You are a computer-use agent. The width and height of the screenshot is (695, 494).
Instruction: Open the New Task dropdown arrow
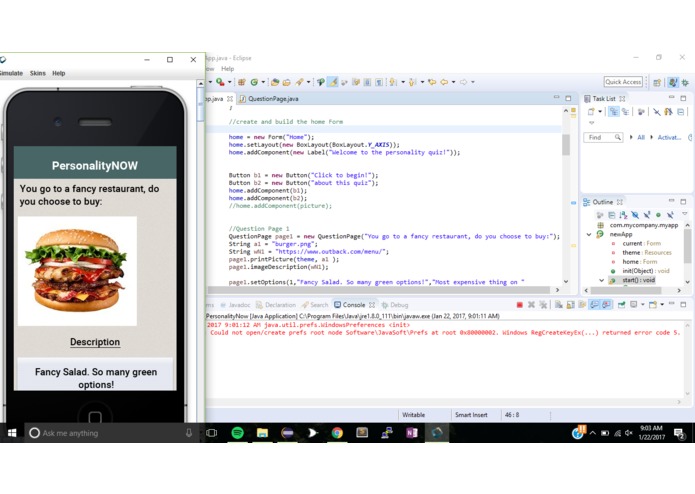coord(600,112)
